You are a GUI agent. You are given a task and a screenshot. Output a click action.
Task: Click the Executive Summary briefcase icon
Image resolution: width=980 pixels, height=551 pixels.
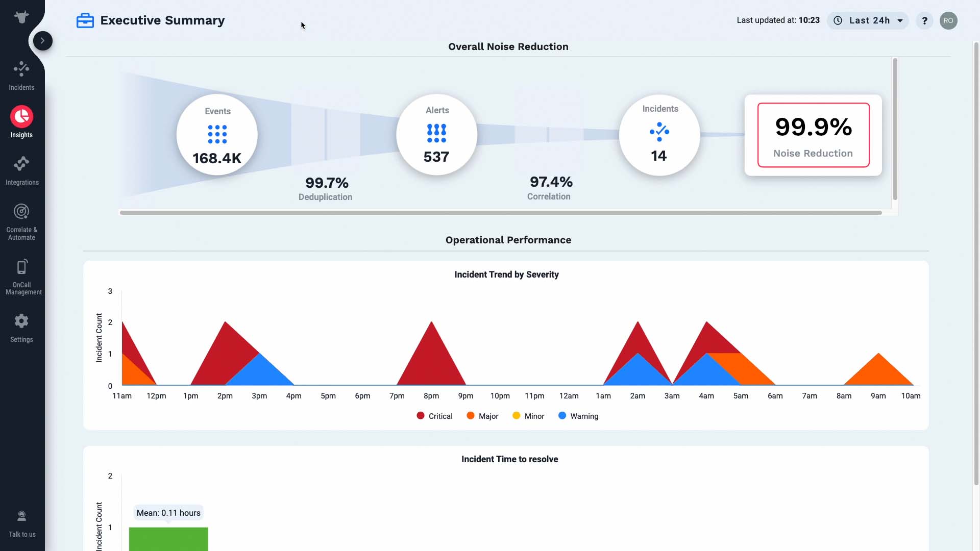(x=85, y=20)
